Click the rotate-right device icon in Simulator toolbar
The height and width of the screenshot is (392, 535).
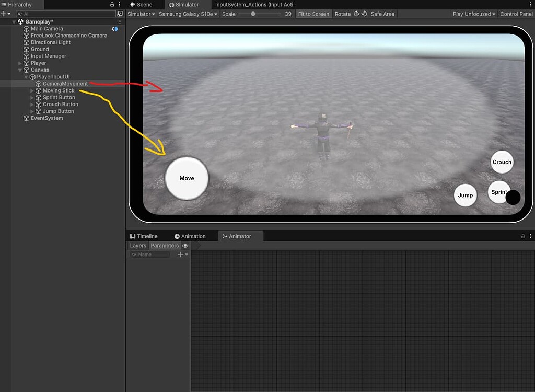(x=364, y=14)
